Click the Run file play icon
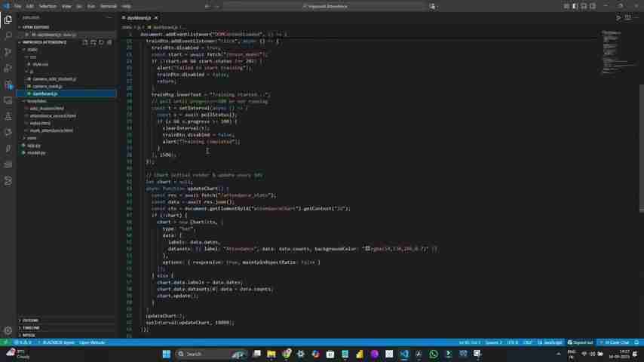 pos(618,17)
